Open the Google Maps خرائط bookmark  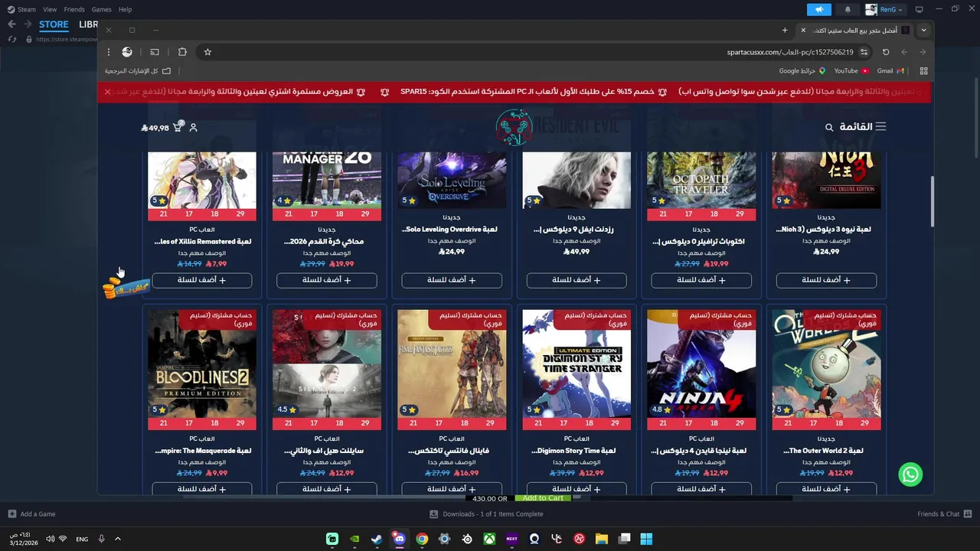coord(802,71)
